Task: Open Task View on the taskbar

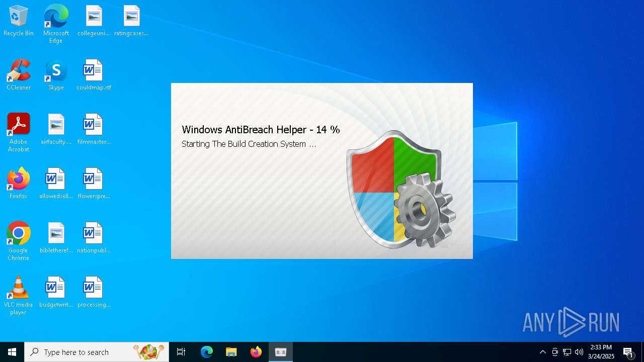Action: [181, 352]
